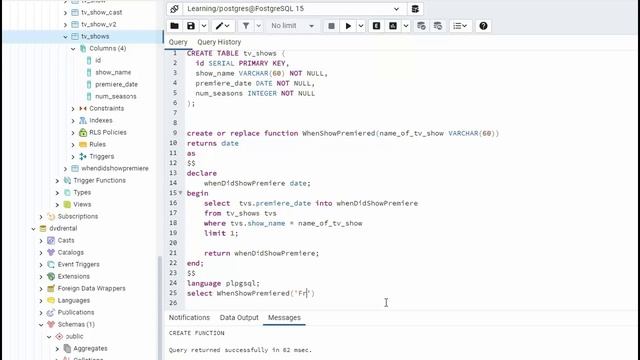Click the new connection database icon

tap(415, 9)
